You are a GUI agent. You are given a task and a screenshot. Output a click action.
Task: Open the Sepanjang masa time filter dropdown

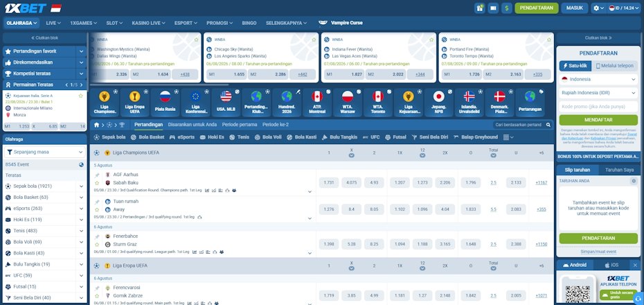coord(45,152)
